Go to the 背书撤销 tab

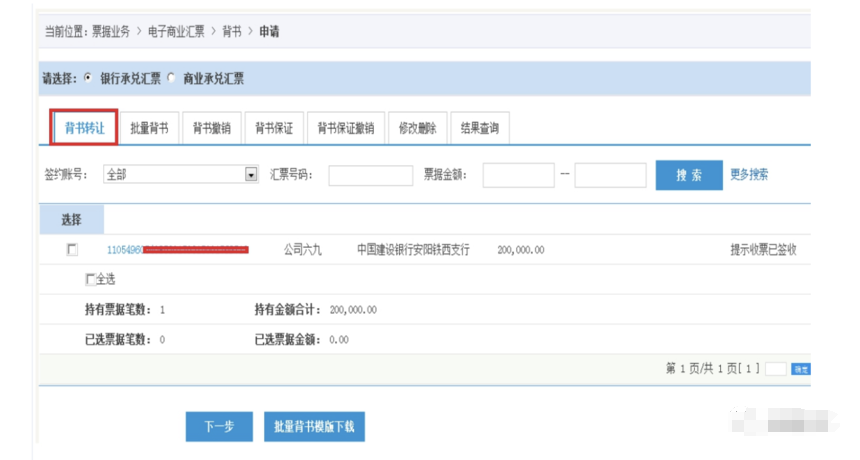211,128
